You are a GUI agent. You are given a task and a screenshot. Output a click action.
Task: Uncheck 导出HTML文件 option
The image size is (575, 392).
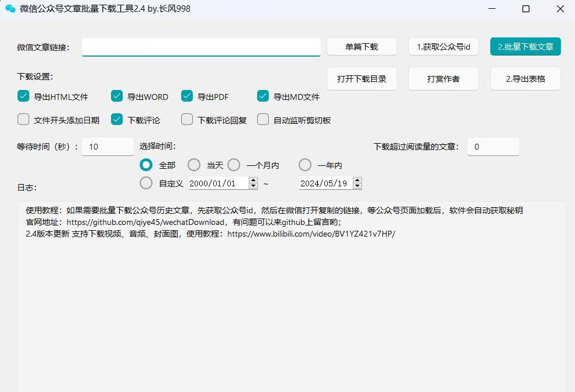tap(23, 96)
